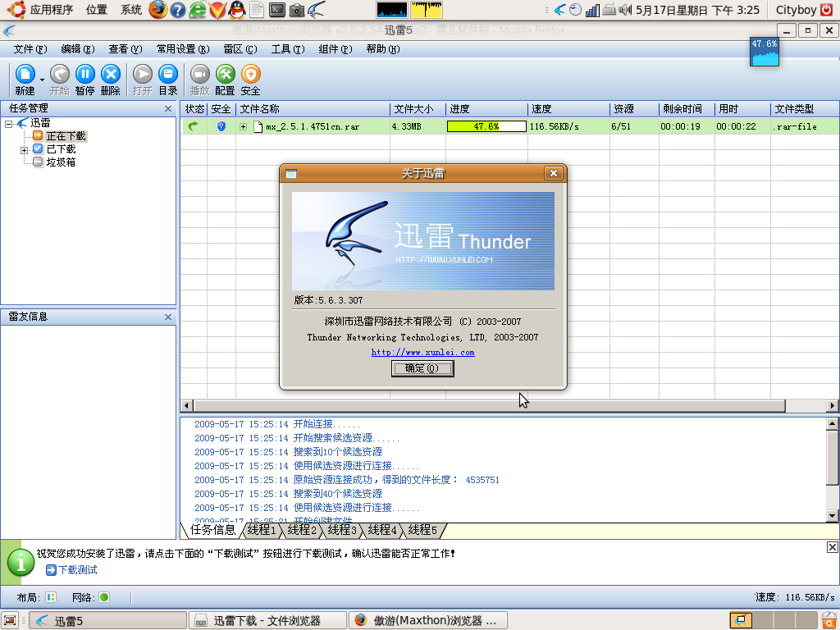Collapse the 迅雷 tree root node
Image resolution: width=840 pixels, height=630 pixels.
click(x=8, y=124)
